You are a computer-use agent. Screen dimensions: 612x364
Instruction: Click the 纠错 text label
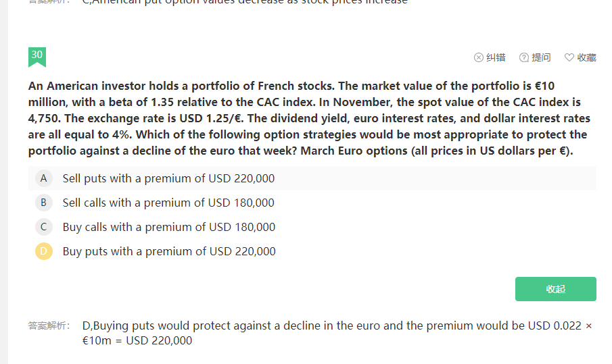[x=496, y=57]
